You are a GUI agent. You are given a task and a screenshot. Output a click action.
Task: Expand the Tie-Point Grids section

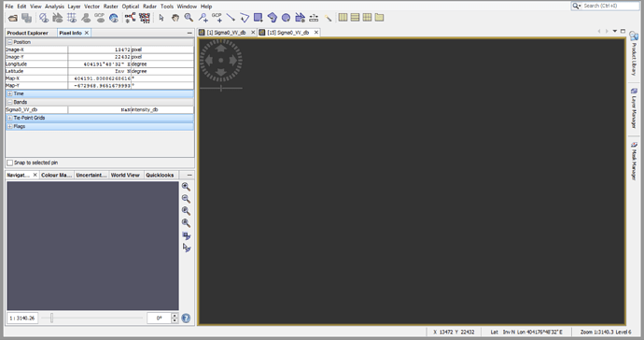click(x=10, y=118)
